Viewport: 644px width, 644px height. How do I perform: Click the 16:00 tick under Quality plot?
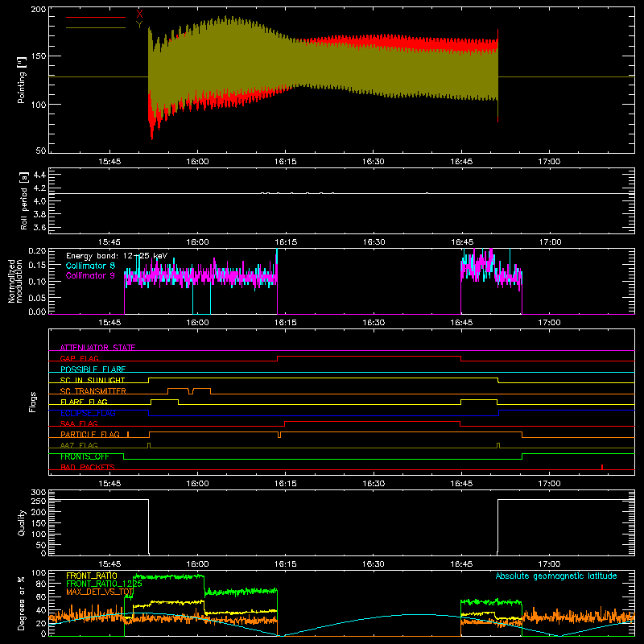(197, 564)
